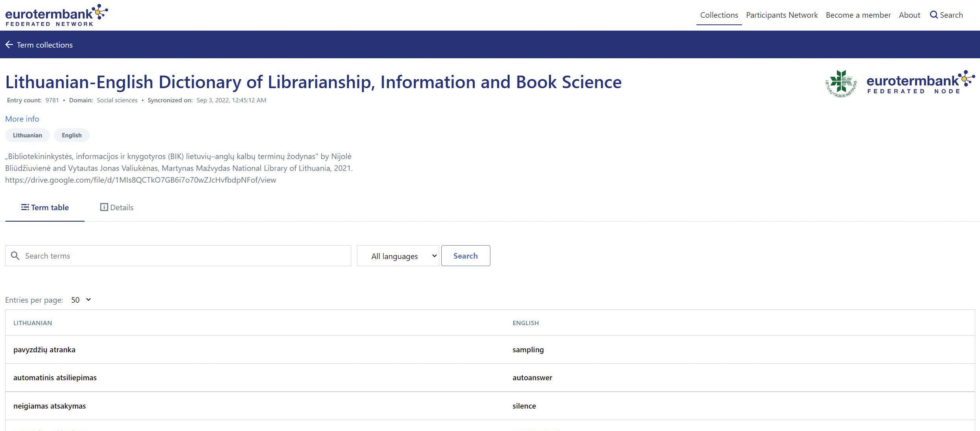
Task: Switch to the Details tab
Action: [122, 207]
